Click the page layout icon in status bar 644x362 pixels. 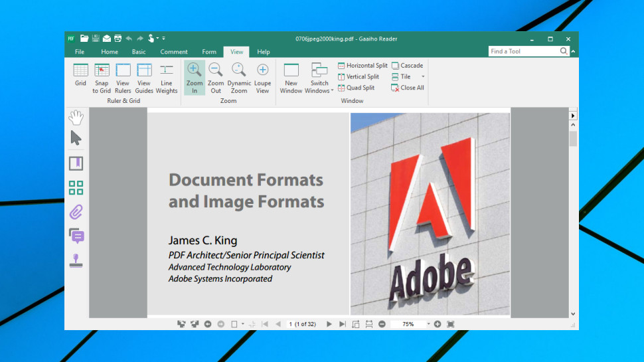tap(234, 324)
